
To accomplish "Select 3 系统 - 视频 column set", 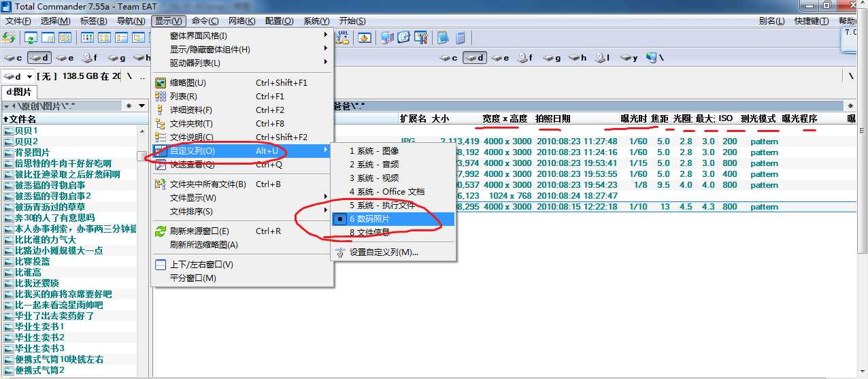I will coord(393,178).
